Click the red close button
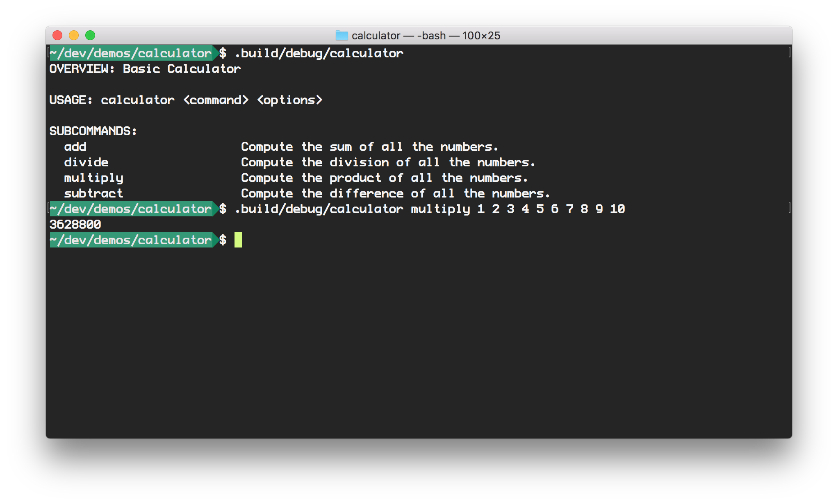 58,36
